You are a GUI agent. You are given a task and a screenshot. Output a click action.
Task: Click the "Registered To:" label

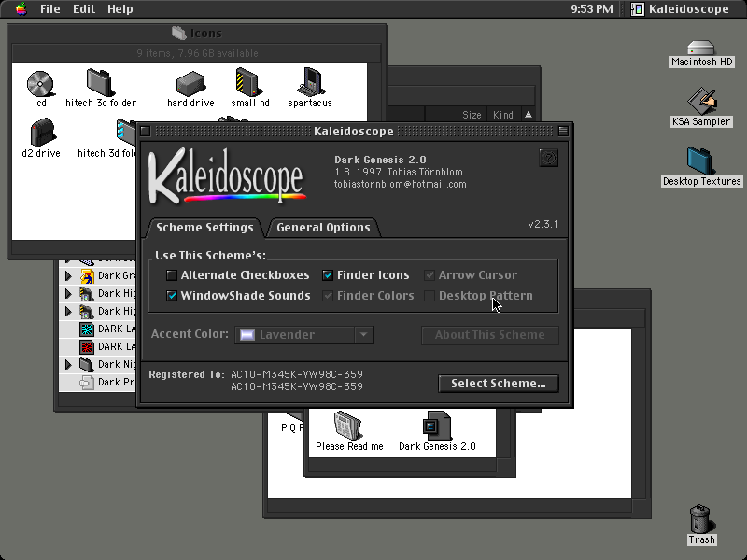(x=186, y=375)
